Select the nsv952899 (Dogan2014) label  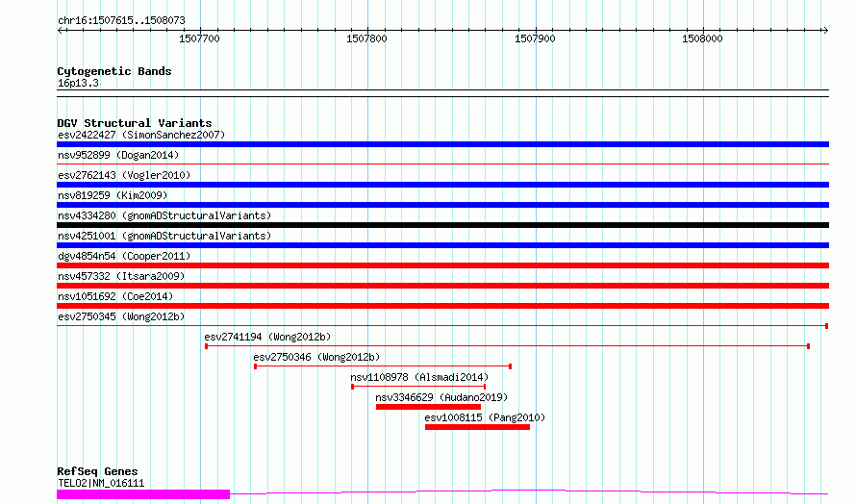[x=118, y=155]
